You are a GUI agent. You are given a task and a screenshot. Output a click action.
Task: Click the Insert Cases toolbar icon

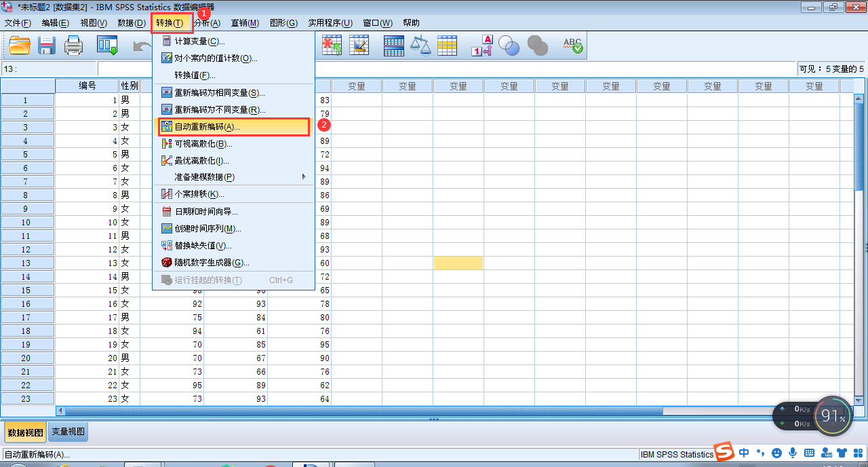pyautogui.click(x=332, y=45)
